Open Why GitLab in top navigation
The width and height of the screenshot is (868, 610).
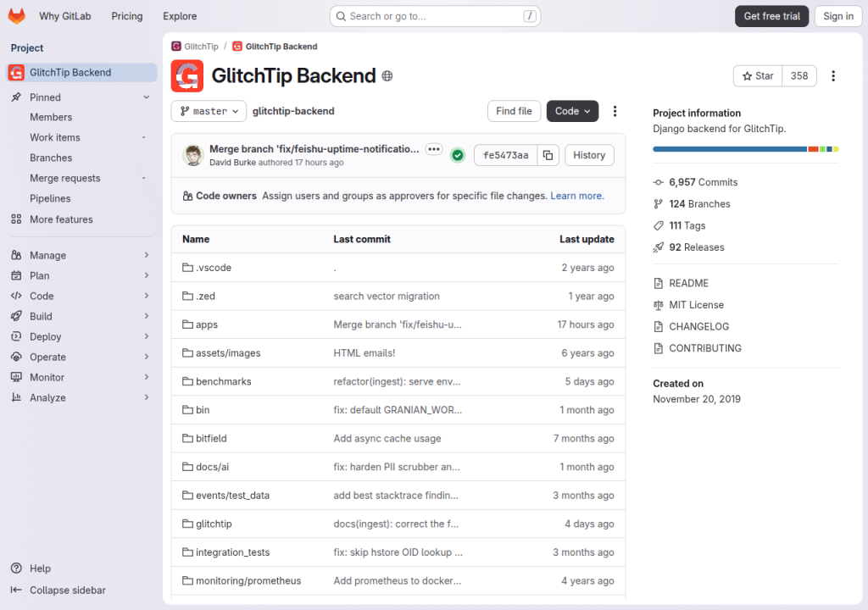64,16
